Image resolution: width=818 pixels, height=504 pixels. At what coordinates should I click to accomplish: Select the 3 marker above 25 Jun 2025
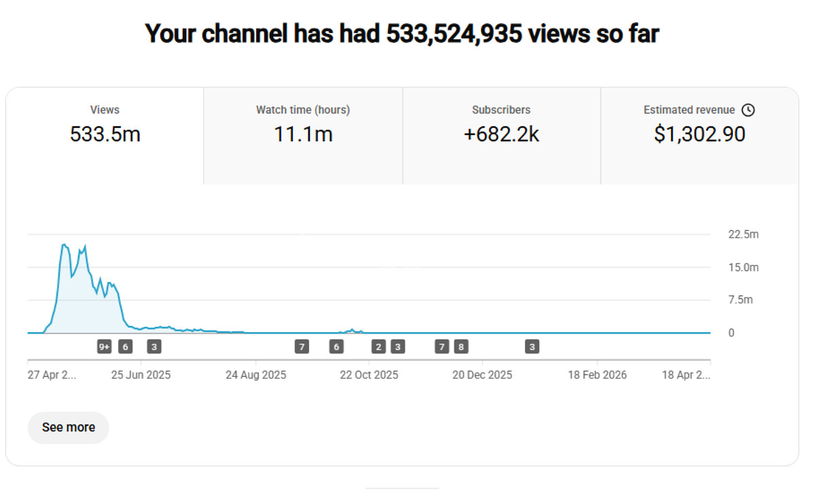(x=154, y=347)
